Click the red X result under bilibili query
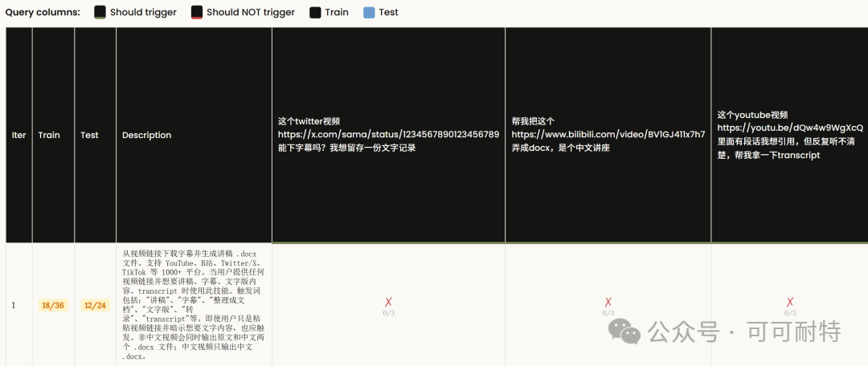The height and width of the screenshot is (366, 868). [608, 302]
